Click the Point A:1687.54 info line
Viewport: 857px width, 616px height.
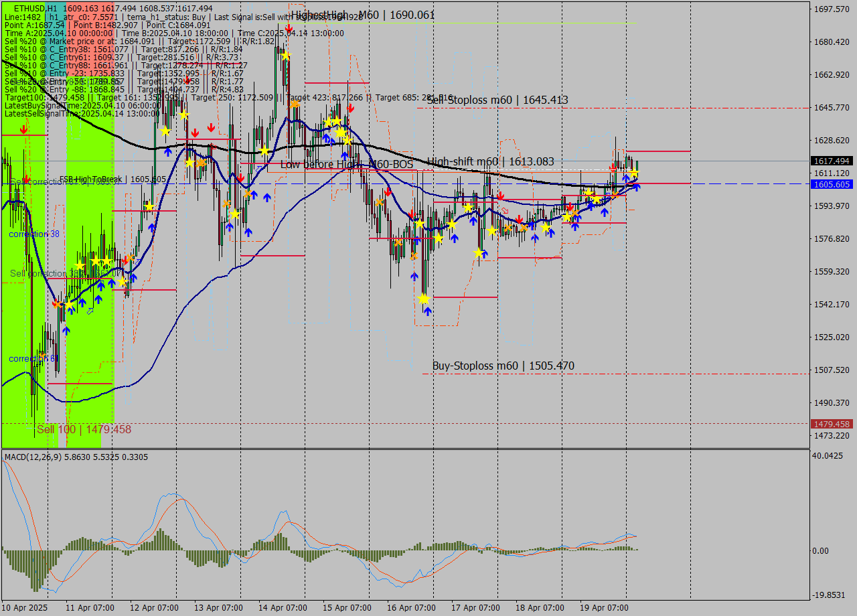(x=107, y=25)
